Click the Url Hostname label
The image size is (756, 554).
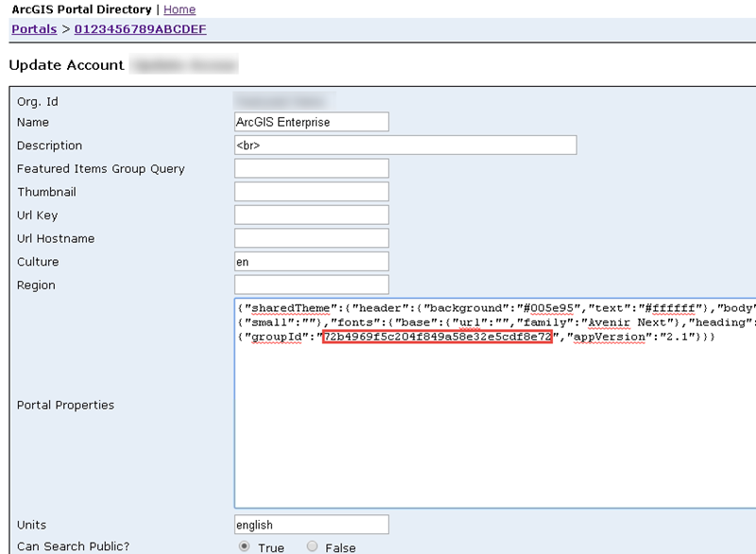(x=56, y=238)
